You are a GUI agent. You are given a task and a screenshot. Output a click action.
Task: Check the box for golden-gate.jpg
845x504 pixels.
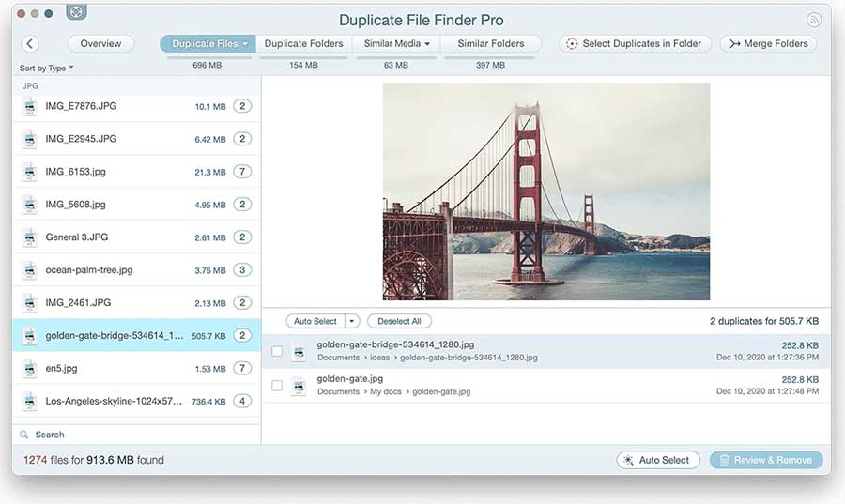277,385
